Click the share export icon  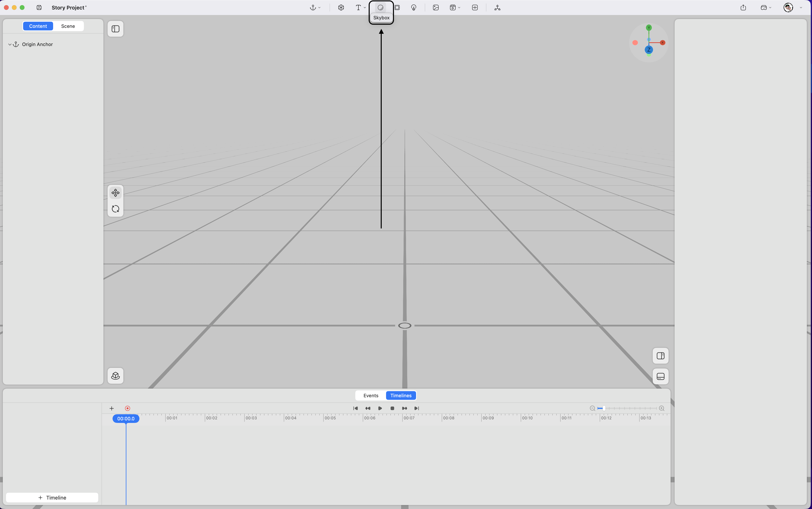click(743, 8)
